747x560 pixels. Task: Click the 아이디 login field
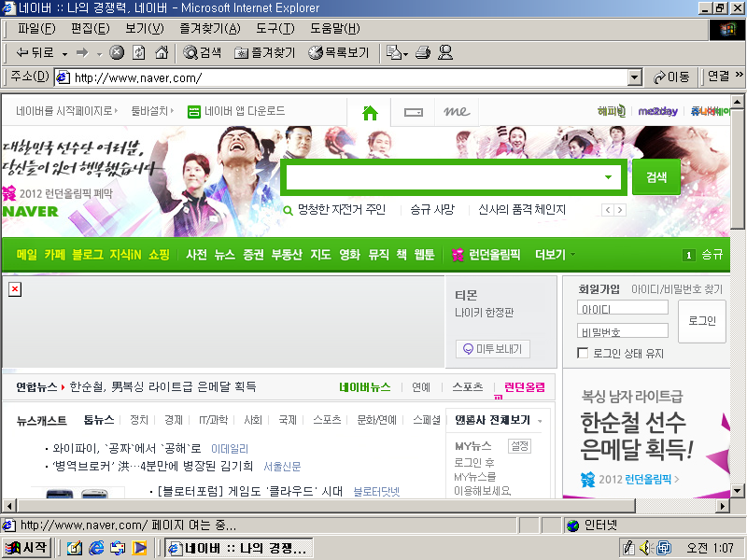tap(623, 307)
